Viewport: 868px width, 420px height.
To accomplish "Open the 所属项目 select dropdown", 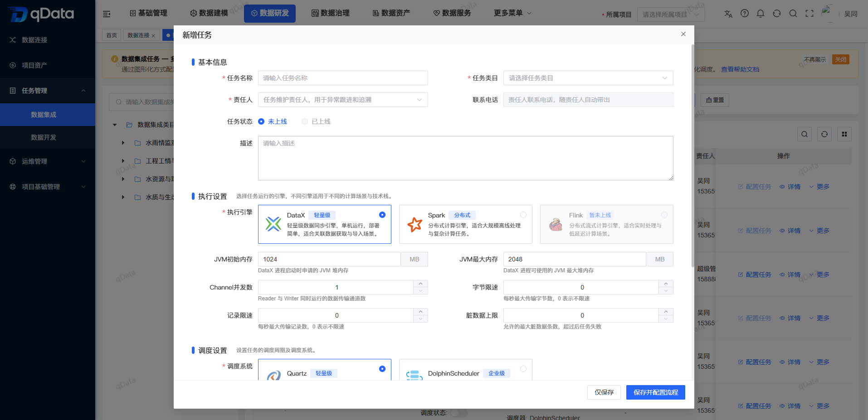I will point(671,14).
